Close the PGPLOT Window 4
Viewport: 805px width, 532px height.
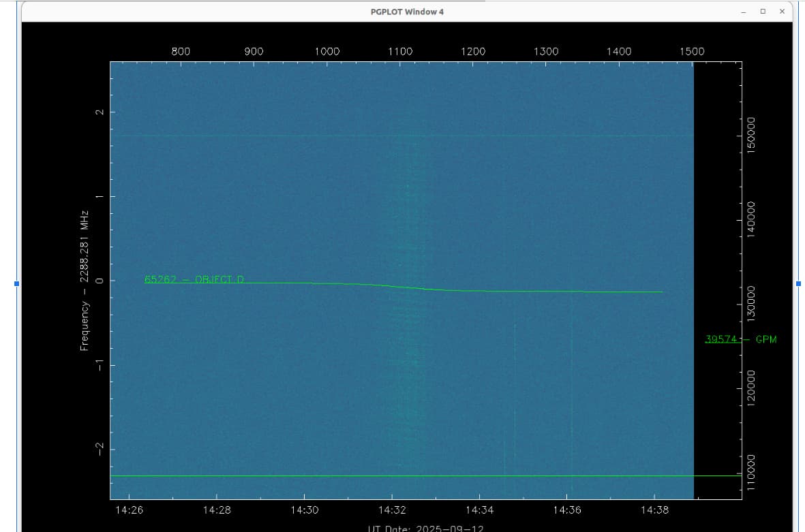[x=782, y=12]
